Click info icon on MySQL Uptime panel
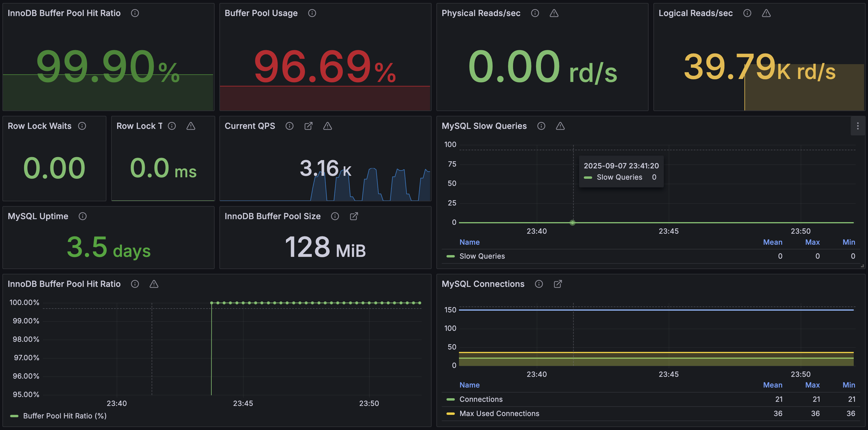The width and height of the screenshot is (868, 430). (x=83, y=216)
